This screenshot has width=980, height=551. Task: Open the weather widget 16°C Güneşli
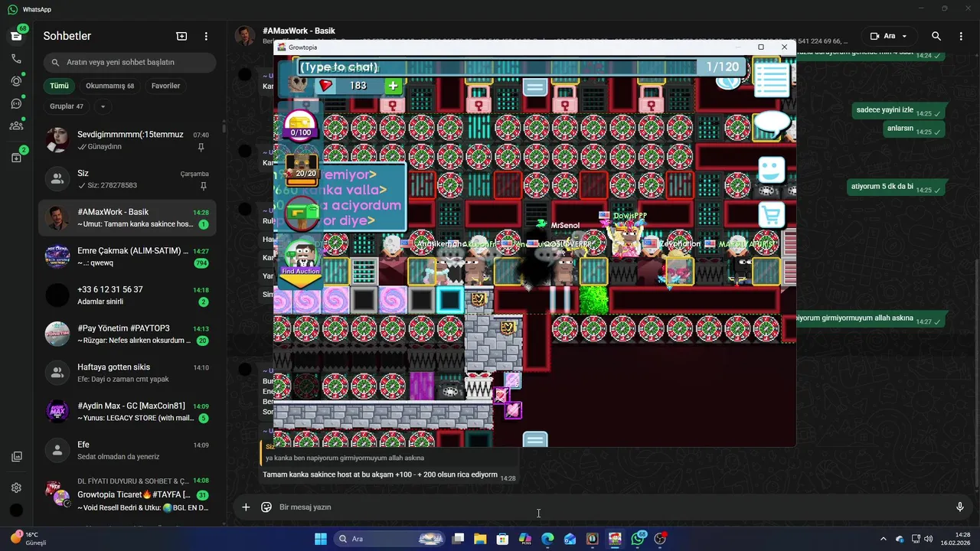(x=29, y=539)
